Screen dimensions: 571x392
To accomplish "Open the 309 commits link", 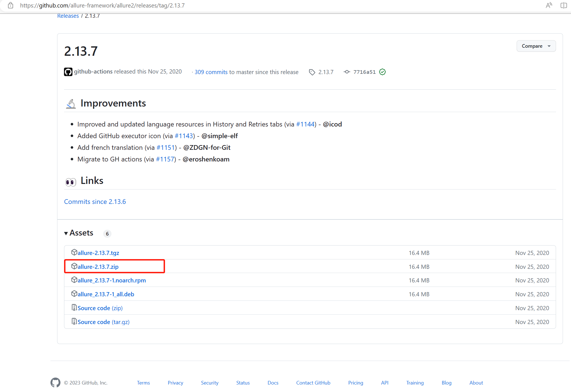I will click(x=211, y=72).
